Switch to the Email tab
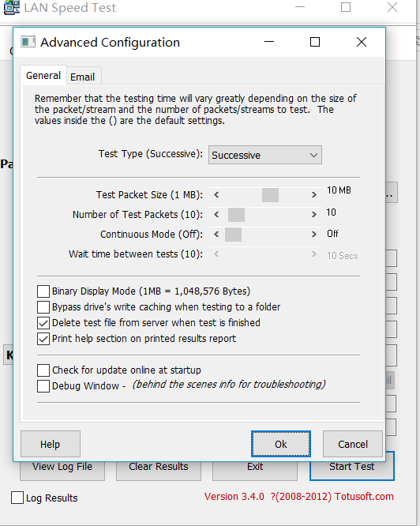 (x=82, y=77)
